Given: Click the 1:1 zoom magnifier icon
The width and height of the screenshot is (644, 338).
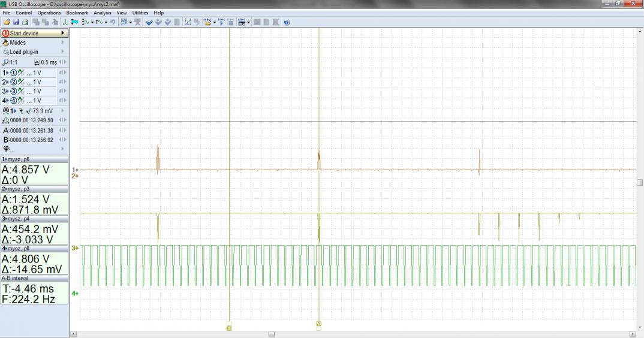Looking at the screenshot, I should coord(6,62).
